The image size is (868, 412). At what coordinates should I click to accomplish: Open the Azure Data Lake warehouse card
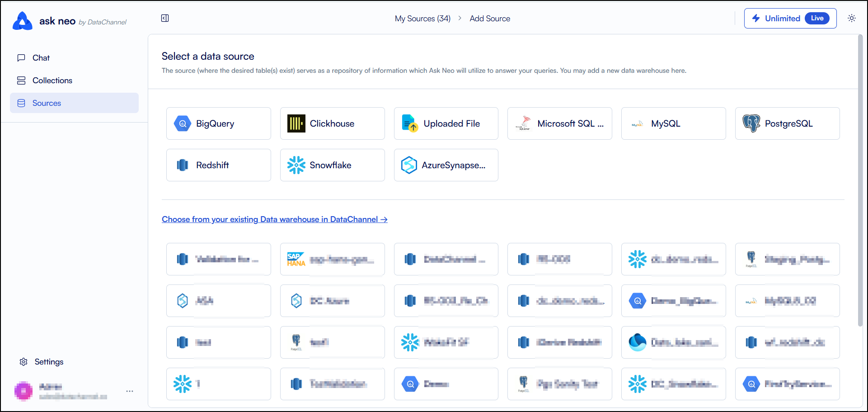point(674,342)
